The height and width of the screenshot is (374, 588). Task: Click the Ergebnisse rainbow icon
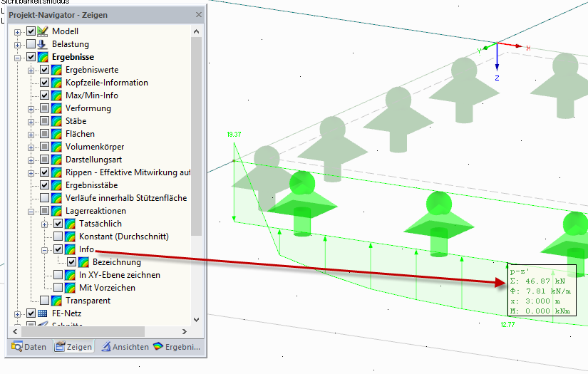[42, 57]
